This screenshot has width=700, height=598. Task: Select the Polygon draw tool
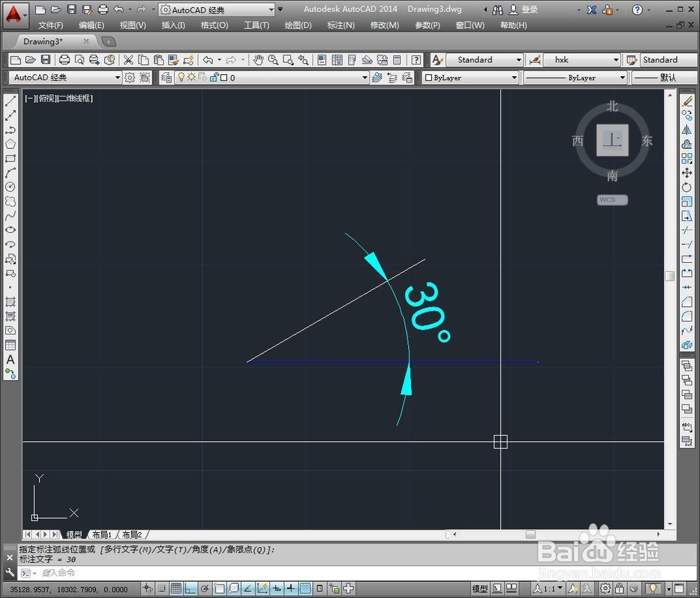click(x=10, y=144)
